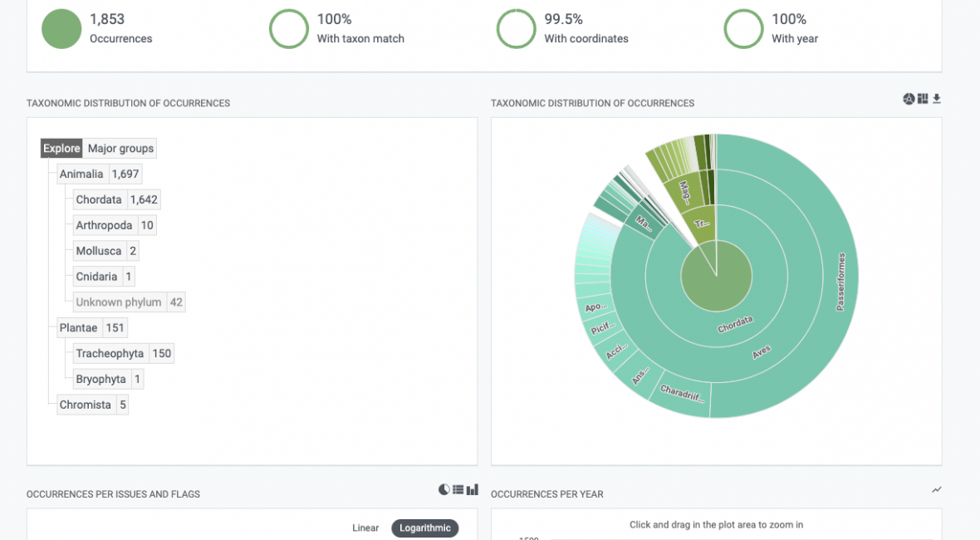
Task: Click line chart icon for occurrences per year
Action: (x=937, y=489)
